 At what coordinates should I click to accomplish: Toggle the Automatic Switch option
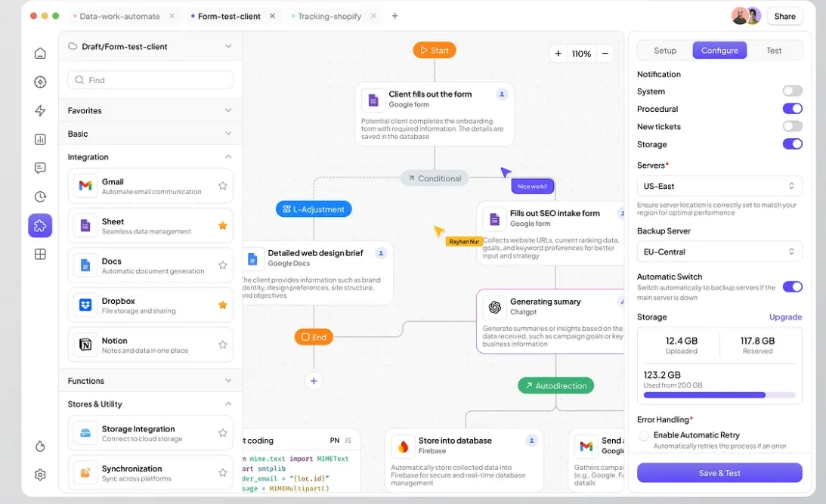pos(792,286)
